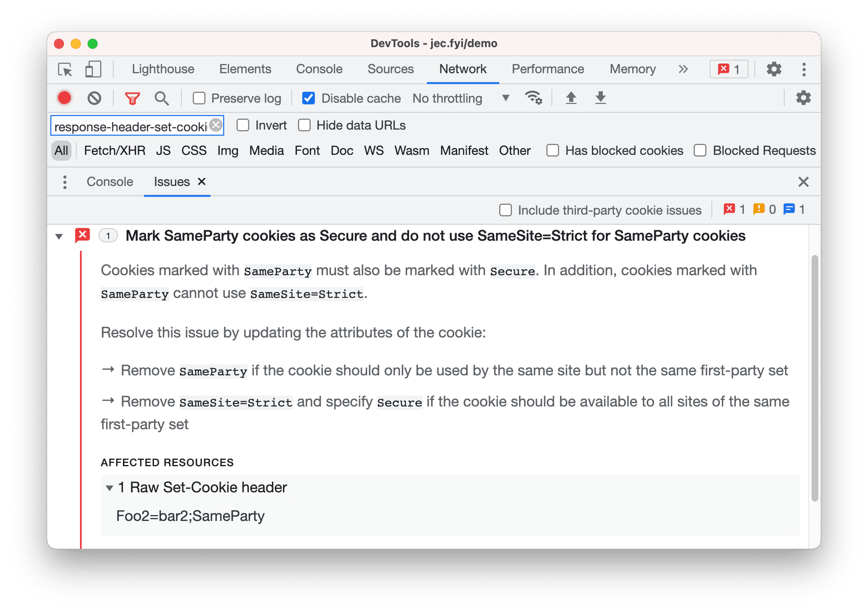The image size is (868, 611).
Task: Enable the Disable cache checkbox
Action: [x=308, y=98]
